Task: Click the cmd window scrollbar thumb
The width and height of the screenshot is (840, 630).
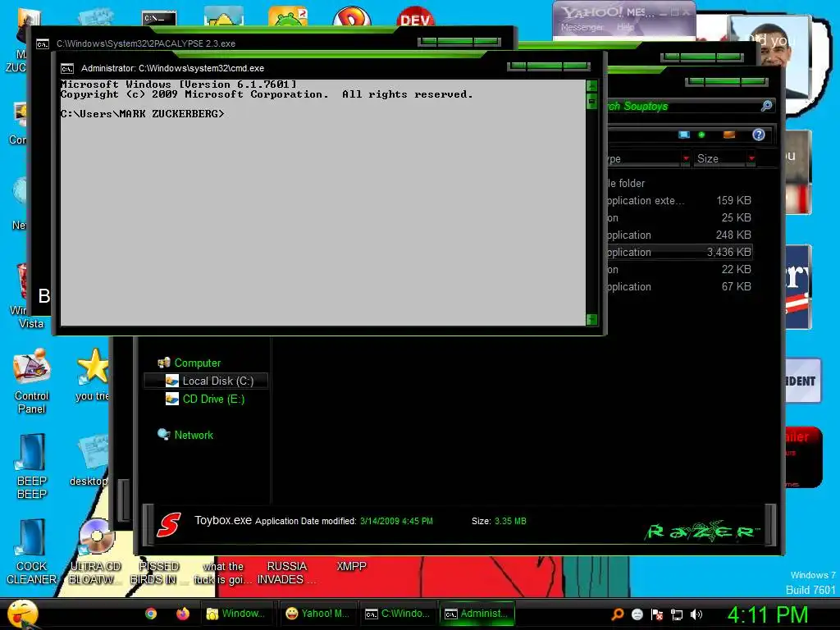Action: 591,101
